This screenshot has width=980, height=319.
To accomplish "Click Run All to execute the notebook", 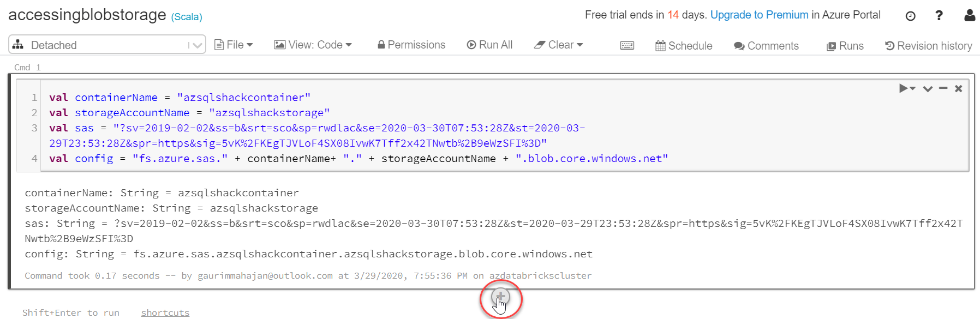I will (x=489, y=45).
